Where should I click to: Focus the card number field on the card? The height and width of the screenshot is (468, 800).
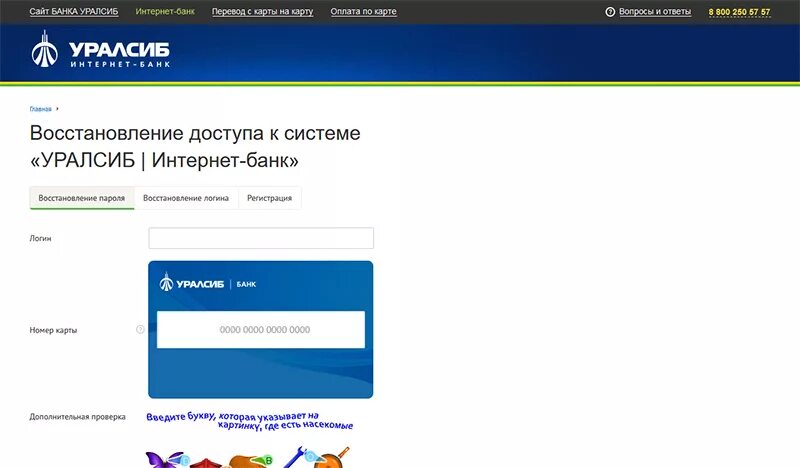pyautogui.click(x=261, y=330)
